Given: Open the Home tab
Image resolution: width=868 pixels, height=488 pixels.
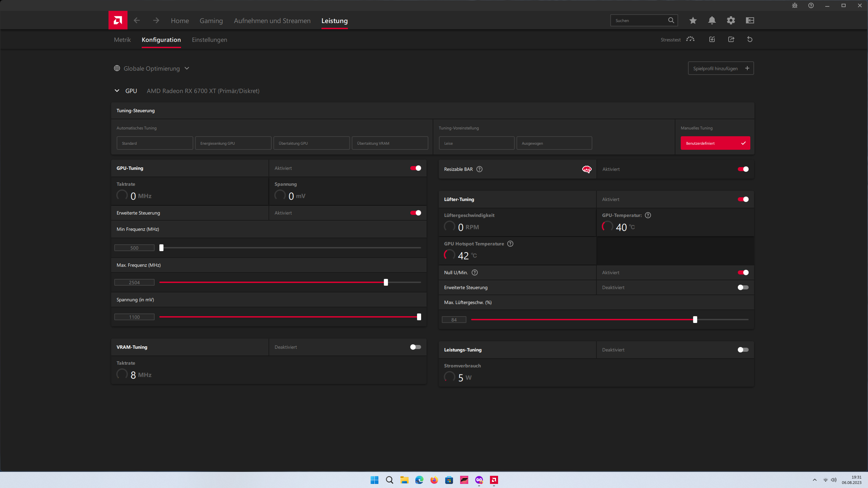Looking at the screenshot, I should click(x=180, y=21).
